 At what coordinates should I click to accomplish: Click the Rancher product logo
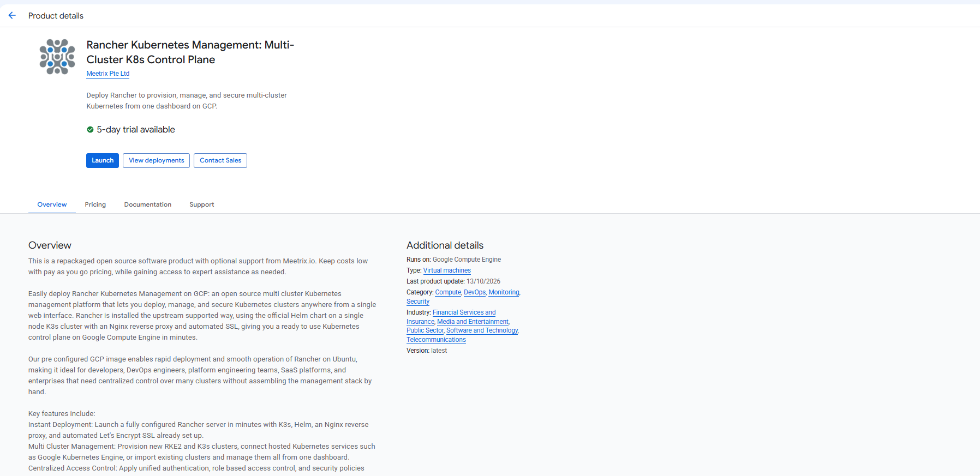[57, 57]
